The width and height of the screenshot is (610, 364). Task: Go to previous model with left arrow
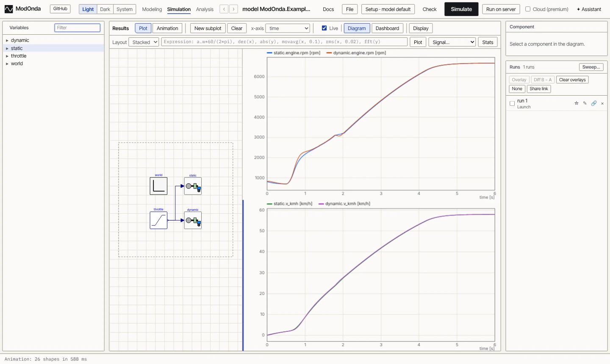click(224, 9)
